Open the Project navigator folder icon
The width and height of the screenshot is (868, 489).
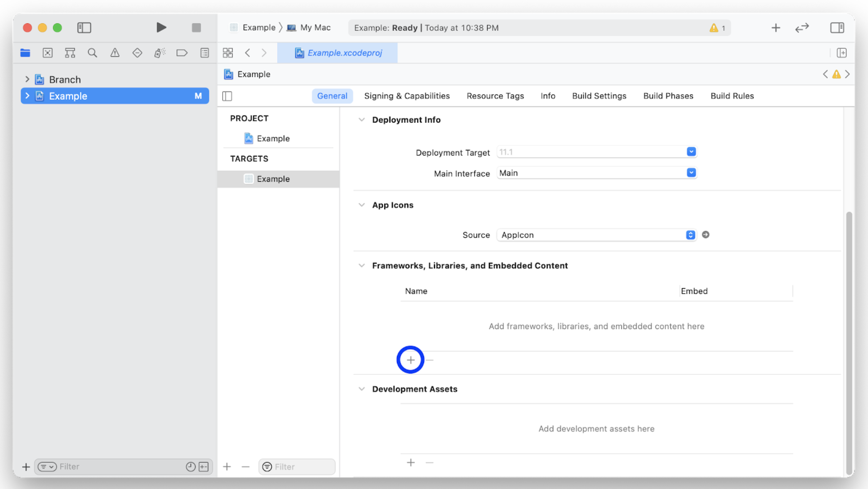point(25,53)
